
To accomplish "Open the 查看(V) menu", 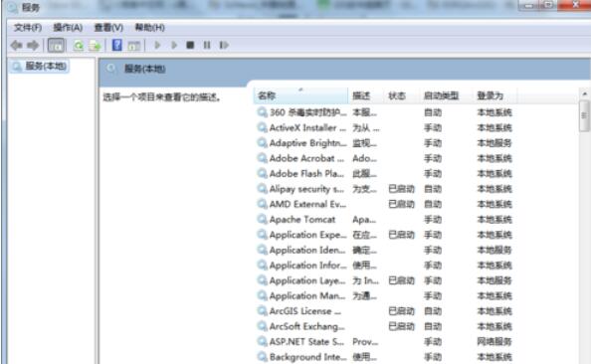I will coord(108,28).
